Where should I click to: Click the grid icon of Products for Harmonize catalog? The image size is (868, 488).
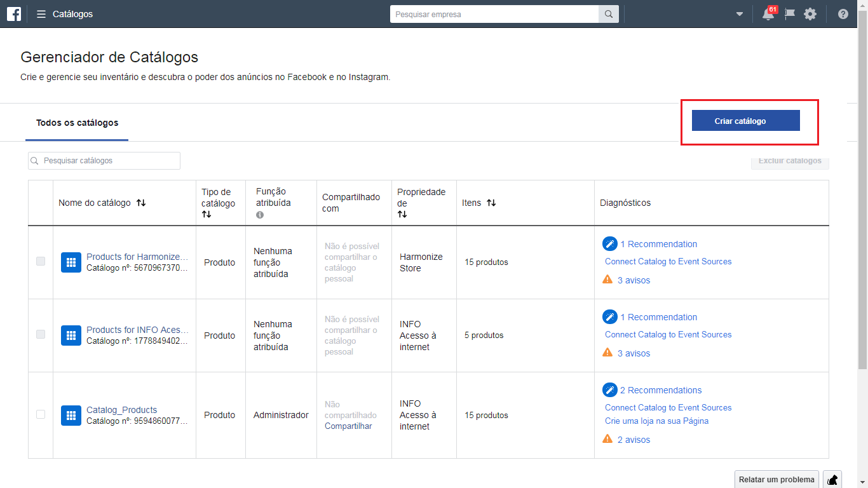pyautogui.click(x=71, y=262)
